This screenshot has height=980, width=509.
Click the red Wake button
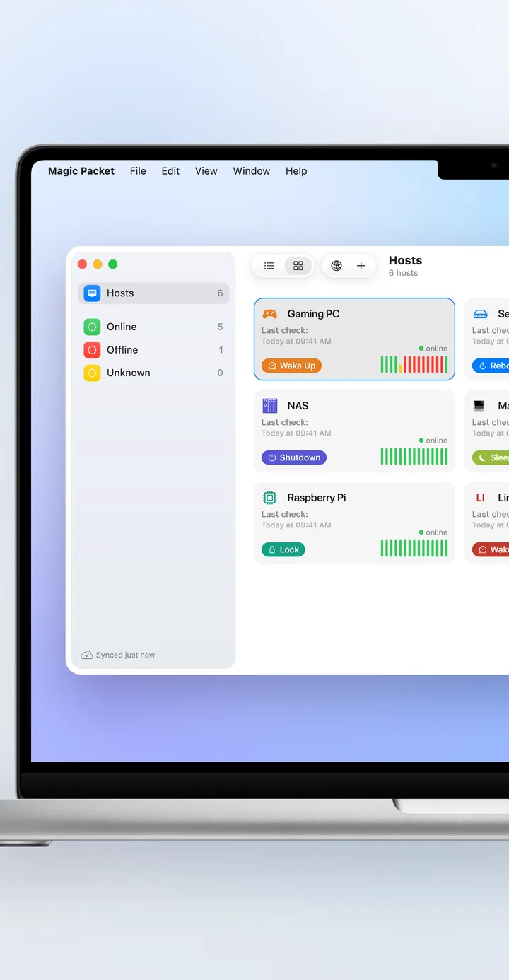coord(491,549)
